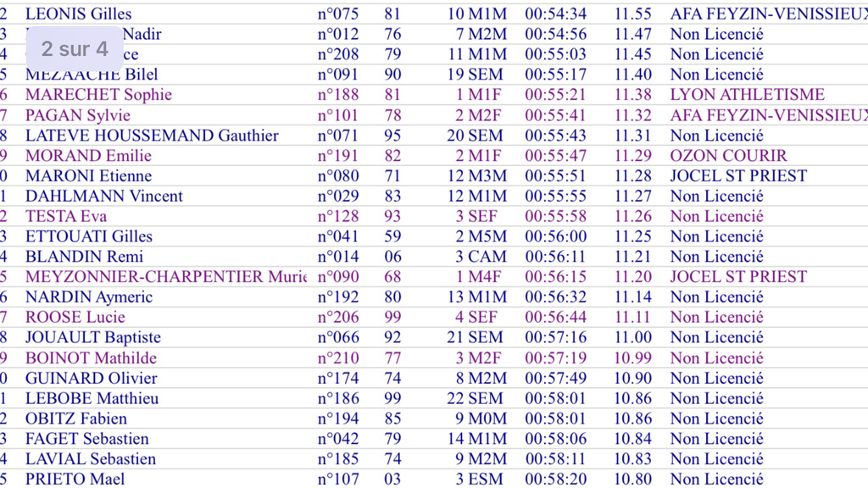Click the name PRIETO Mael
This screenshot has height=488, width=868.
(75, 479)
